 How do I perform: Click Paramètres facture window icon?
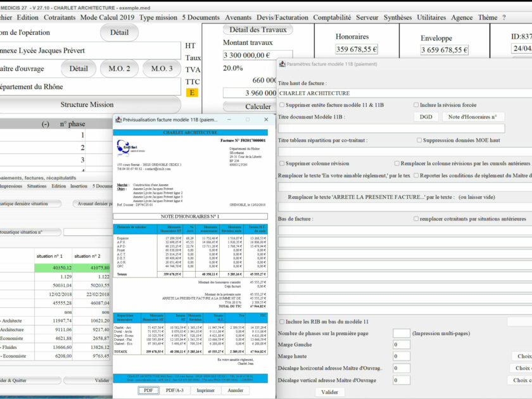click(282, 64)
